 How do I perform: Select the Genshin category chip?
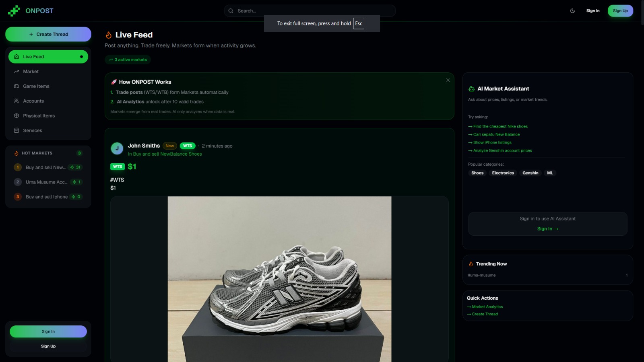[x=530, y=173]
